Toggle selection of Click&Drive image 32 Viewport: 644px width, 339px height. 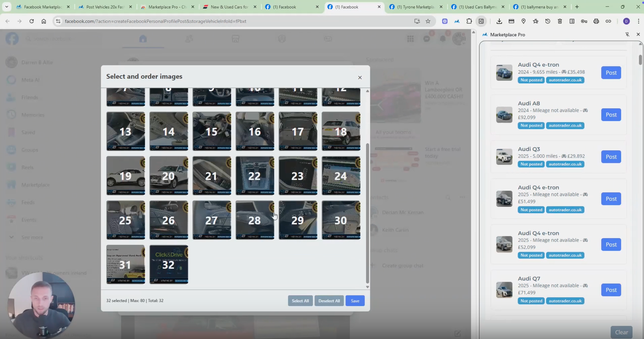(169, 264)
